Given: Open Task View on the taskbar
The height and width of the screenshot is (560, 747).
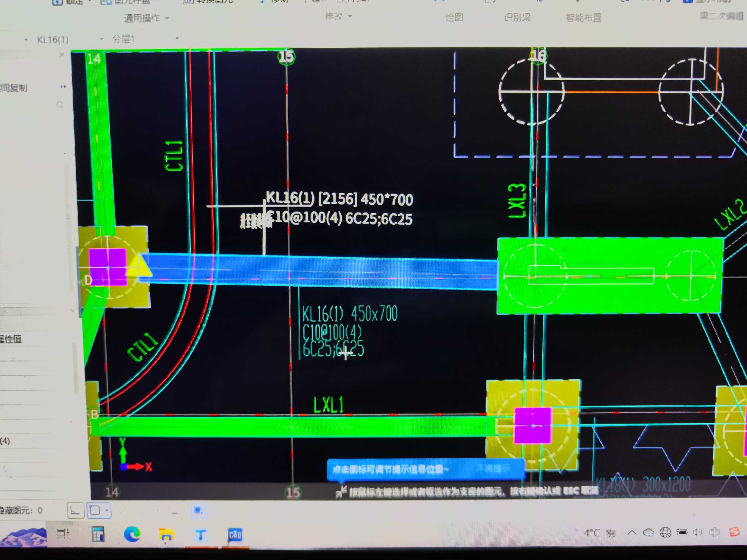Looking at the screenshot, I should 63,534.
